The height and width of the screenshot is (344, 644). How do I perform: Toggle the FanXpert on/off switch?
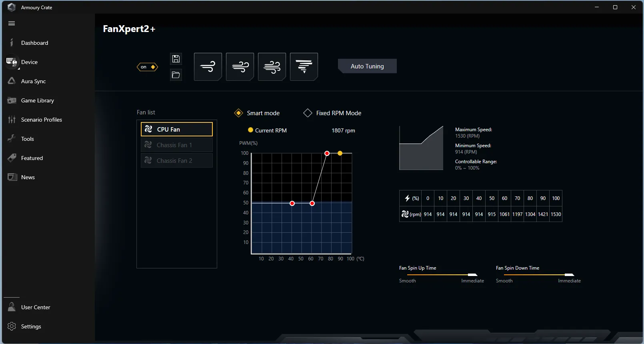pos(148,67)
